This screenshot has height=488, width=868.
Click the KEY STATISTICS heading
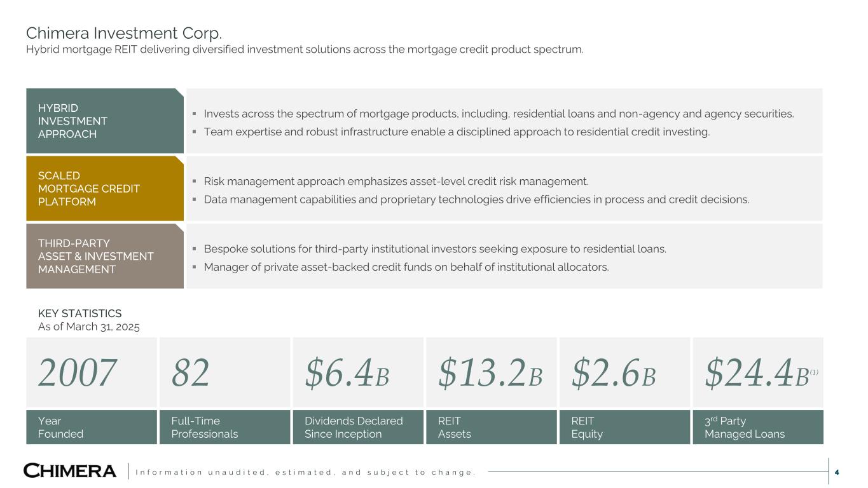(79, 313)
